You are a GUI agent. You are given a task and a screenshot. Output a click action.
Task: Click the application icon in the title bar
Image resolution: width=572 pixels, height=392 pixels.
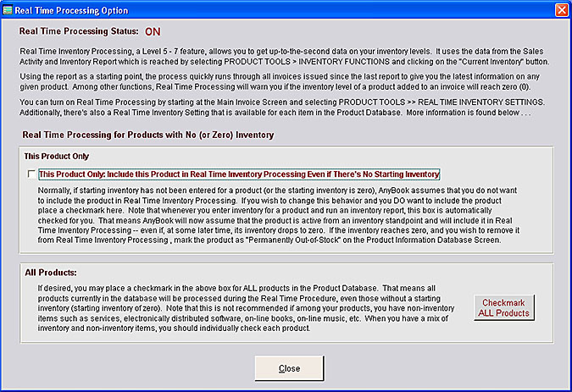9,10
